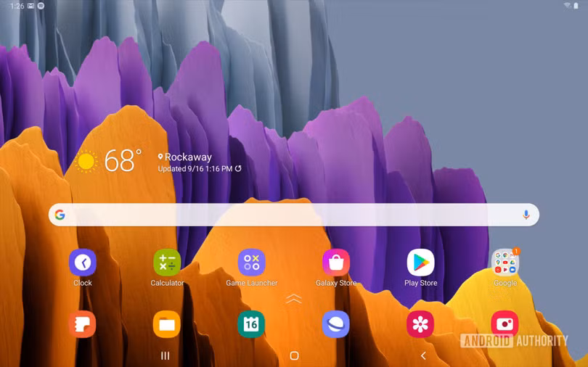Tap the 68° temperature reading
The image size is (588, 367).
click(123, 161)
